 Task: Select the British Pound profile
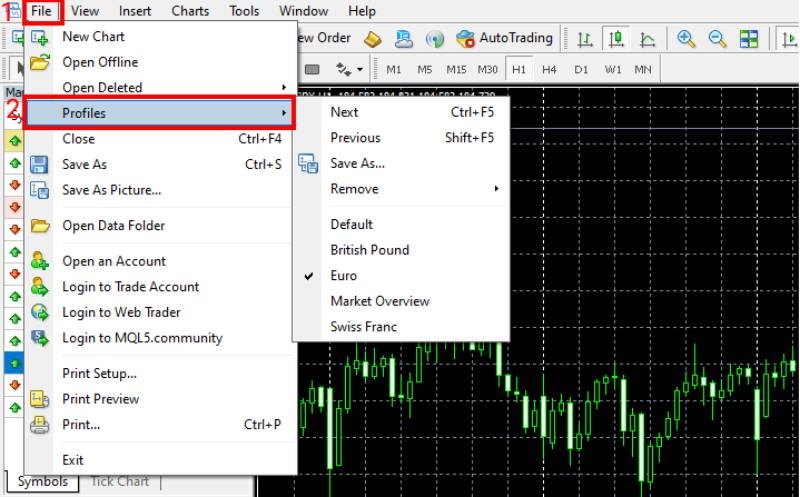click(401, 250)
